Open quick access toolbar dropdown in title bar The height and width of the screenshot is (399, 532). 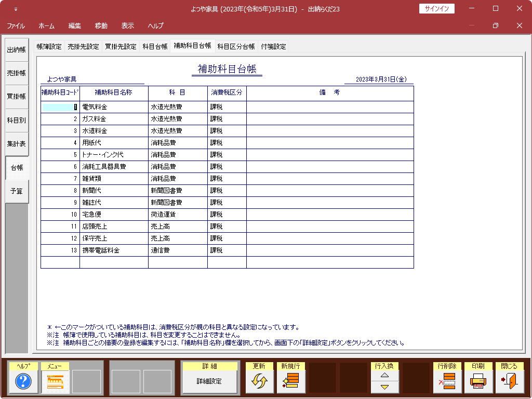[x=16, y=9]
